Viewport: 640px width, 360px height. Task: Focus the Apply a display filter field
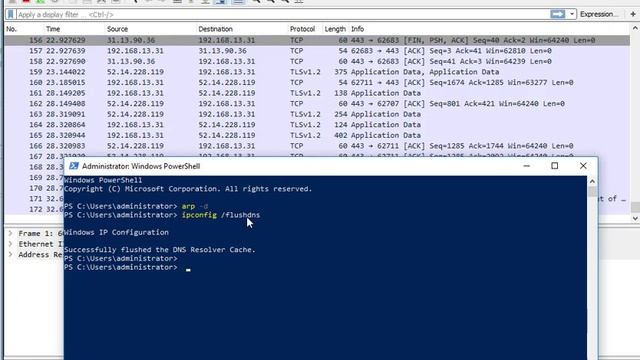282,14
